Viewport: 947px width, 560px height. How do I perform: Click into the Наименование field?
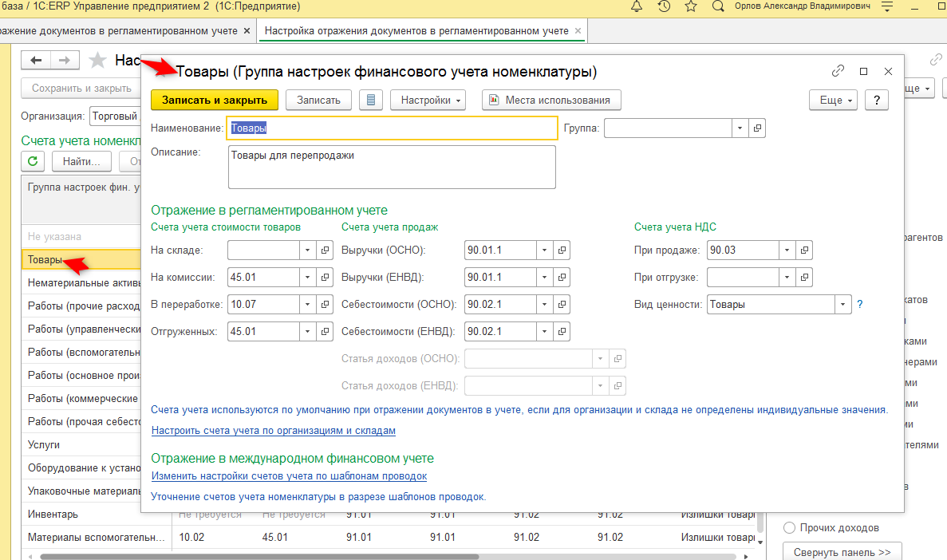pos(392,128)
